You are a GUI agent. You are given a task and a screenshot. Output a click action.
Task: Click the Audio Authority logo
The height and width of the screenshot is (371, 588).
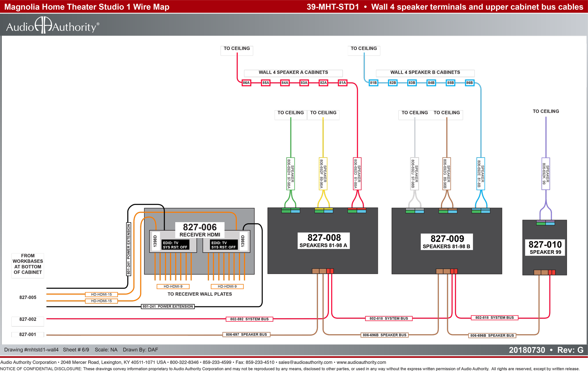(x=53, y=26)
